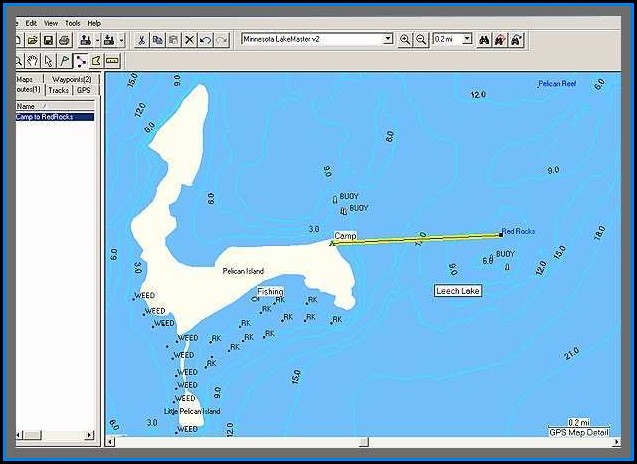637x464 pixels.
Task: Select the Hand pan tool
Action: click(x=32, y=61)
